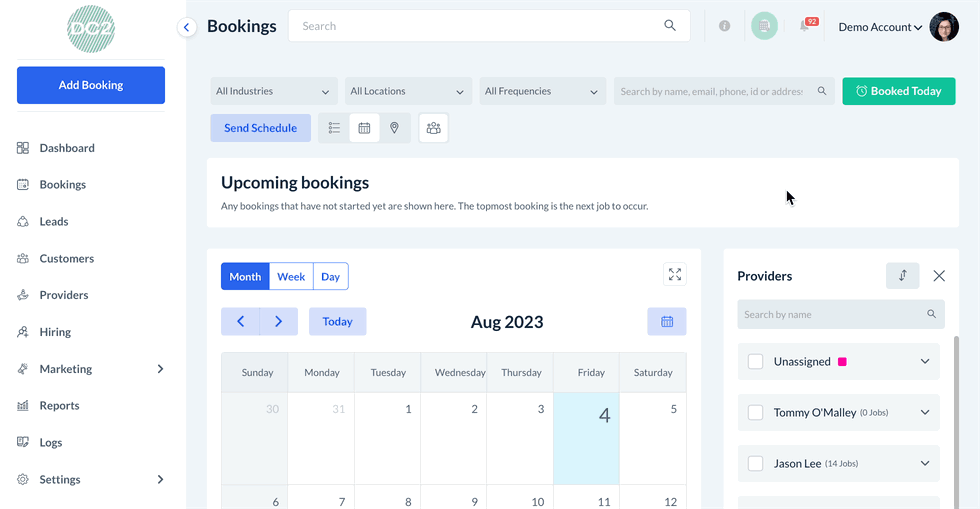Open the date picker calendar icon

667,321
